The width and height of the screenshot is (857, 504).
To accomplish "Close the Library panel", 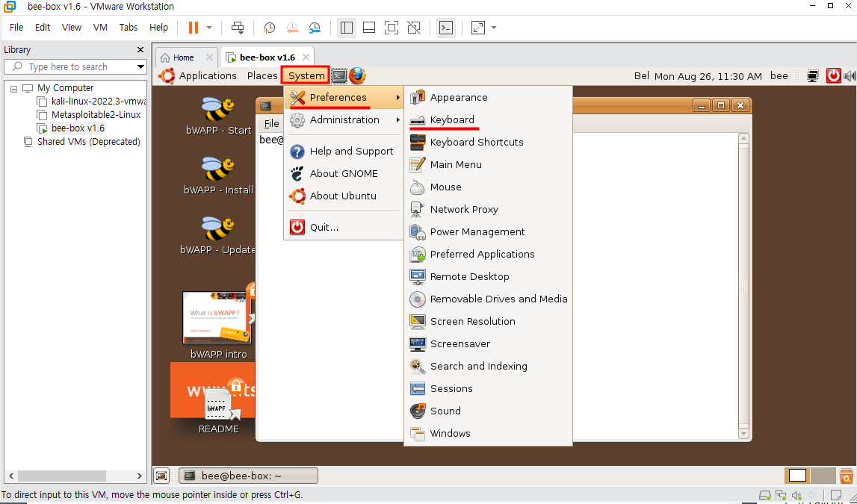I will (x=140, y=50).
